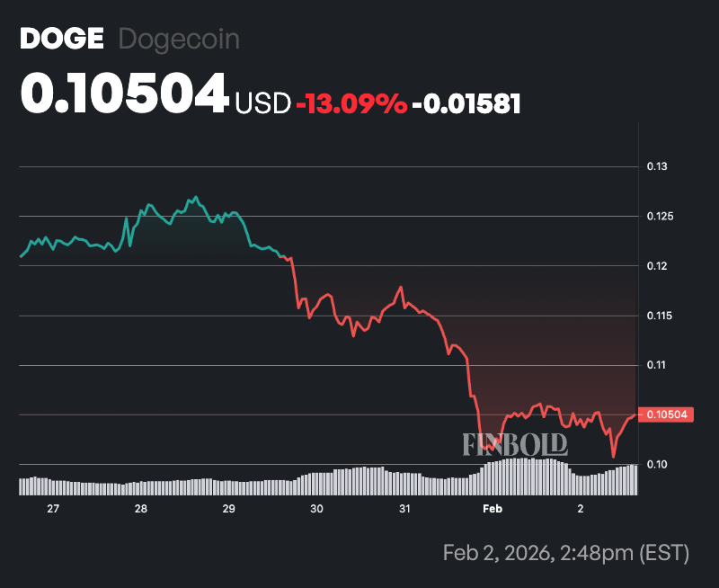Click the 0.11 price axis label

pyautogui.click(x=657, y=365)
